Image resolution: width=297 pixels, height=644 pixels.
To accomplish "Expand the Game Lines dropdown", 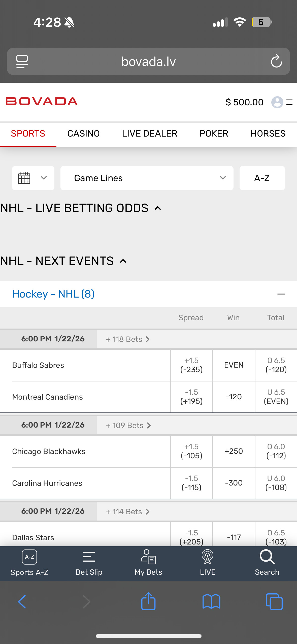I will (x=147, y=178).
